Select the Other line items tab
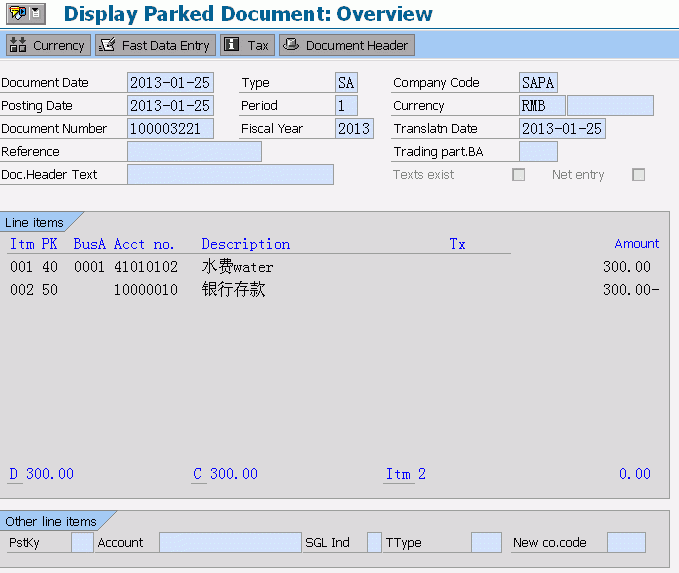The image size is (679, 573). coord(51,521)
